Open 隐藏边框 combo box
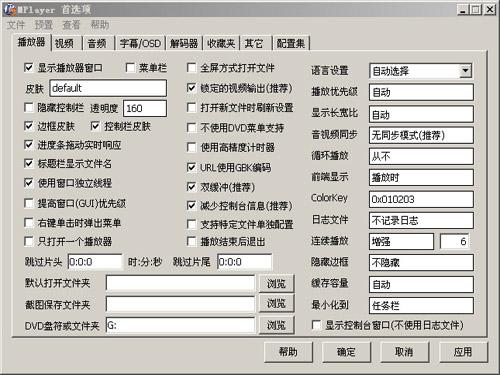The image size is (500, 375). (421, 263)
